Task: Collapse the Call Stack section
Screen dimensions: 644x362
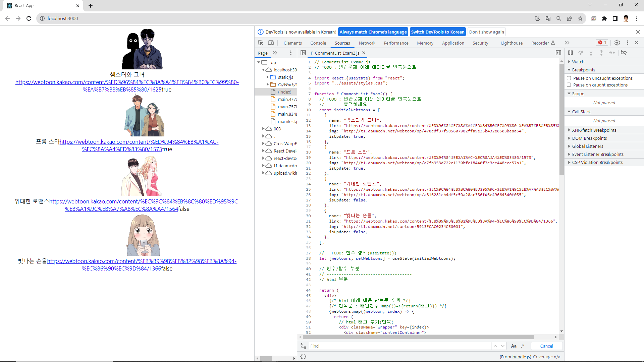Action: pos(581,112)
